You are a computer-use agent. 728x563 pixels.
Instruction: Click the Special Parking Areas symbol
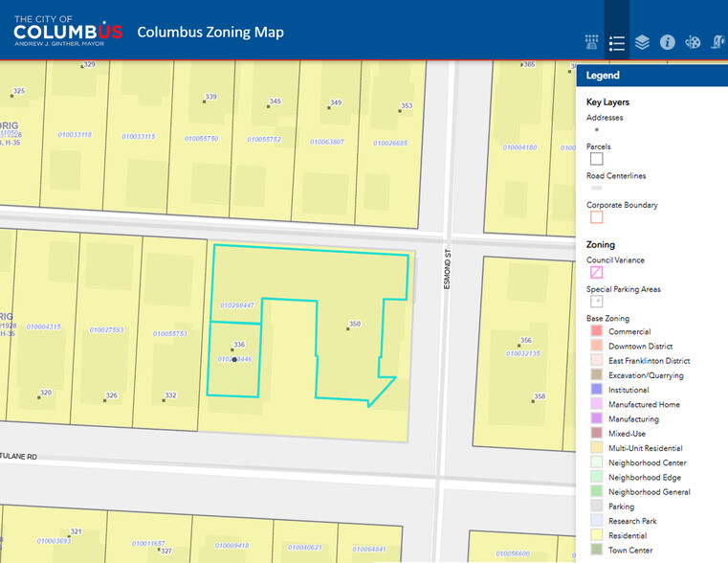point(597,301)
